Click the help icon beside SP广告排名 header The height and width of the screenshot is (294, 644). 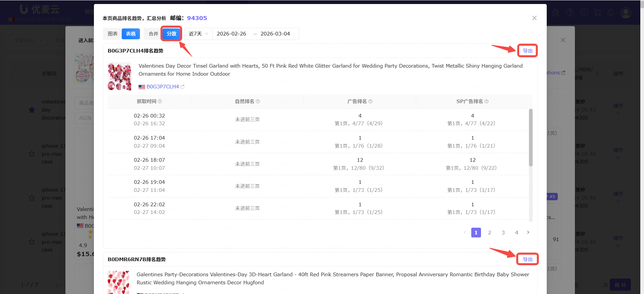pos(486,101)
